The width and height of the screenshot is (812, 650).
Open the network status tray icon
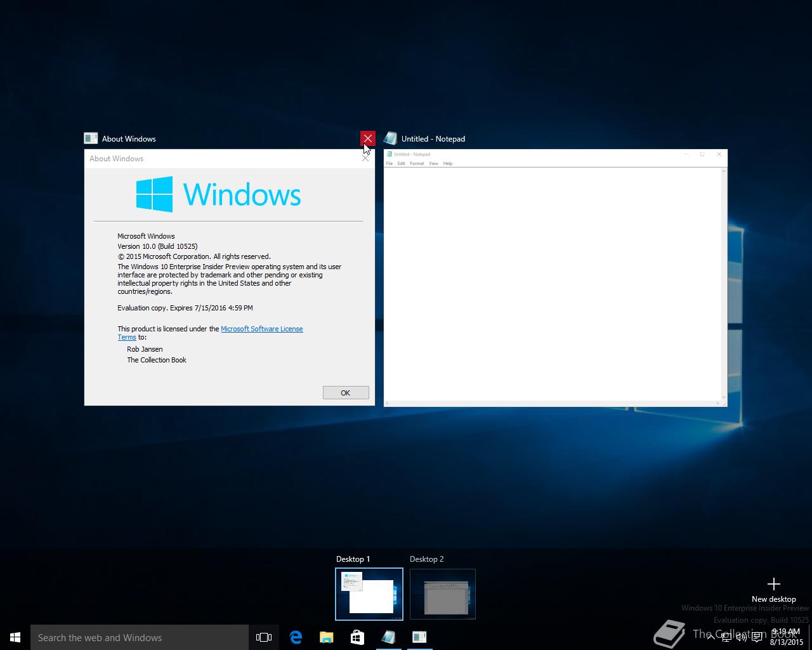pyautogui.click(x=726, y=637)
